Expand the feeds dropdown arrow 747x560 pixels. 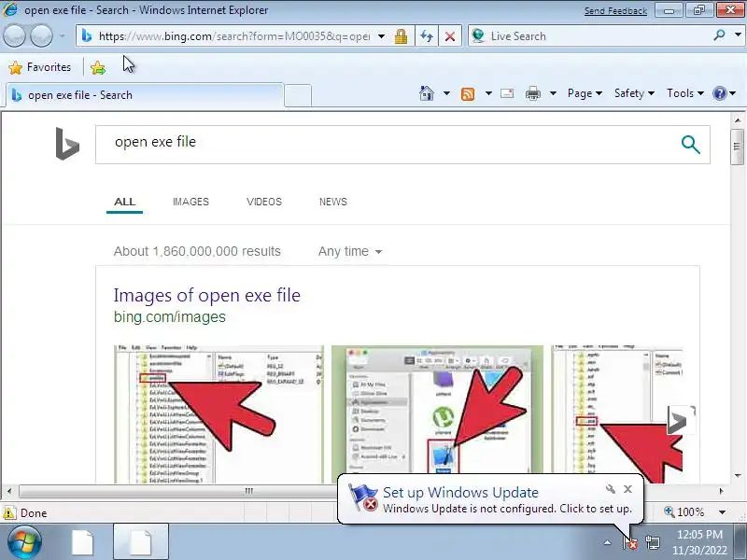488,93
